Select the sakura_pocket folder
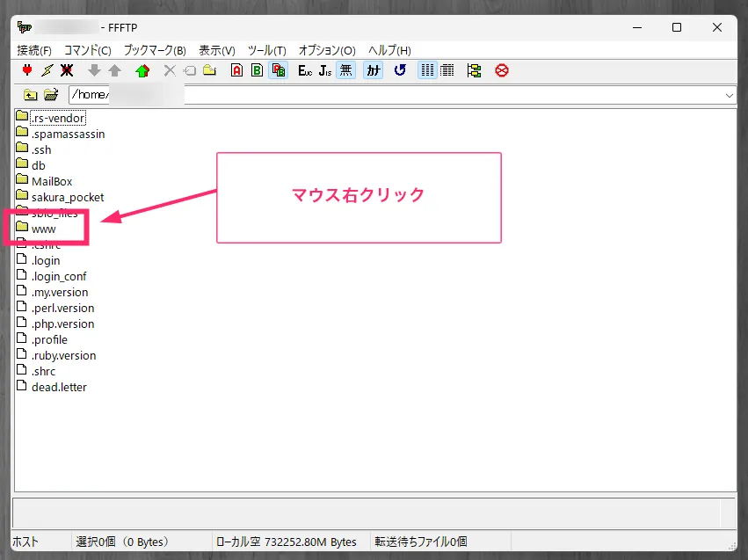748x560 pixels. [67, 197]
